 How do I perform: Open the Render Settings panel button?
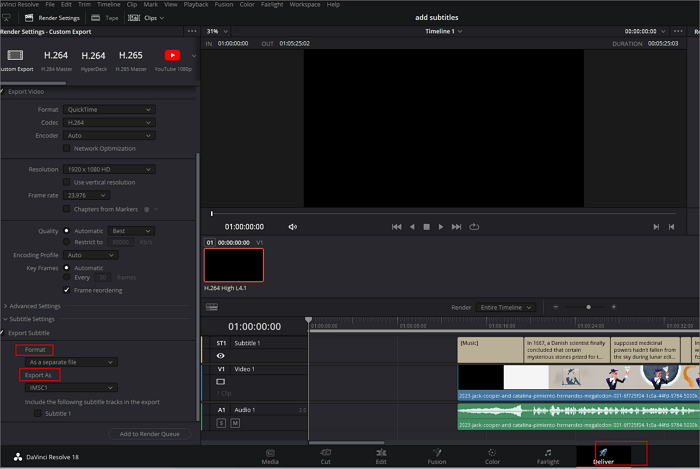click(53, 18)
